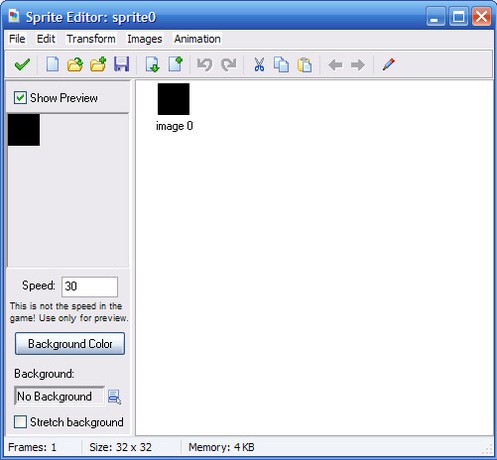The width and height of the screenshot is (497, 460).
Task: Click the Speed input field
Action: [90, 286]
